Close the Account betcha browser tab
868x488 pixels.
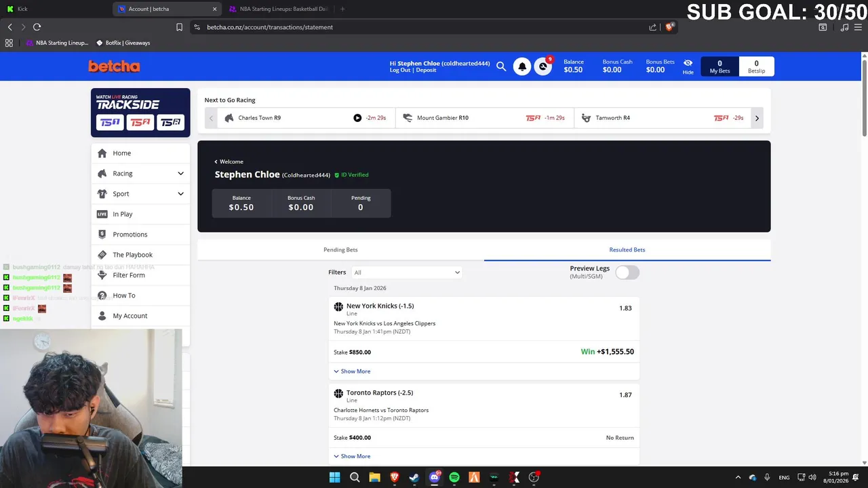[215, 9]
